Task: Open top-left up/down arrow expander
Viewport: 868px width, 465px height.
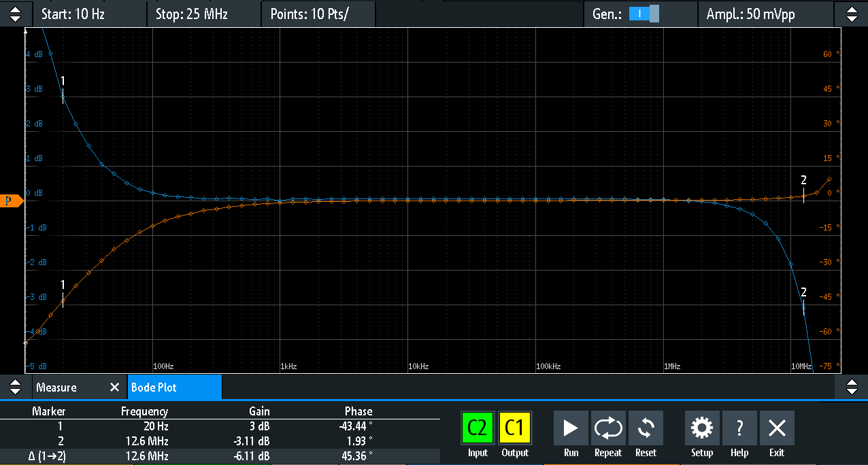Action: click(x=15, y=14)
